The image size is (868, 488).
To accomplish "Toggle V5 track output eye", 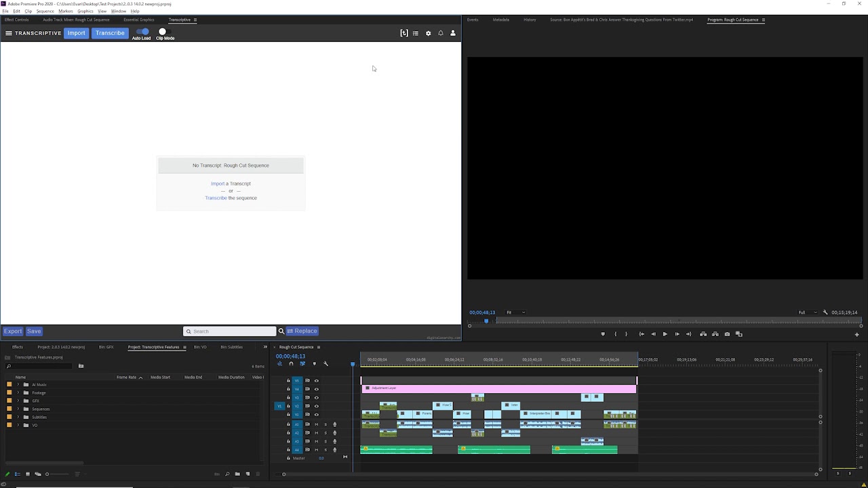I will click(x=316, y=381).
